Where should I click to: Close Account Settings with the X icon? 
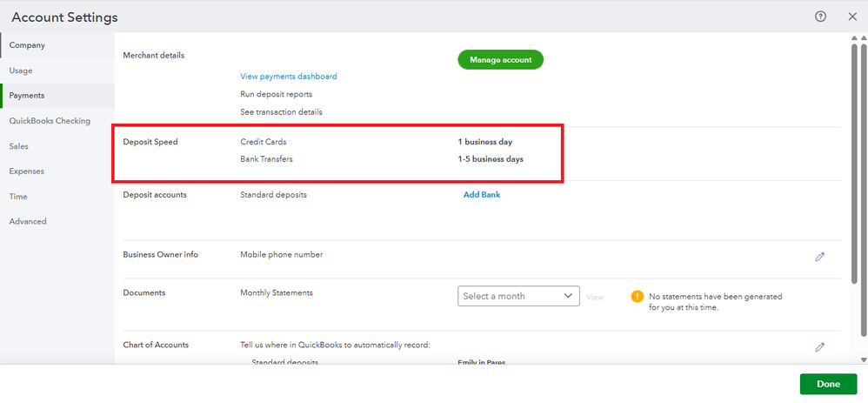[x=852, y=17]
